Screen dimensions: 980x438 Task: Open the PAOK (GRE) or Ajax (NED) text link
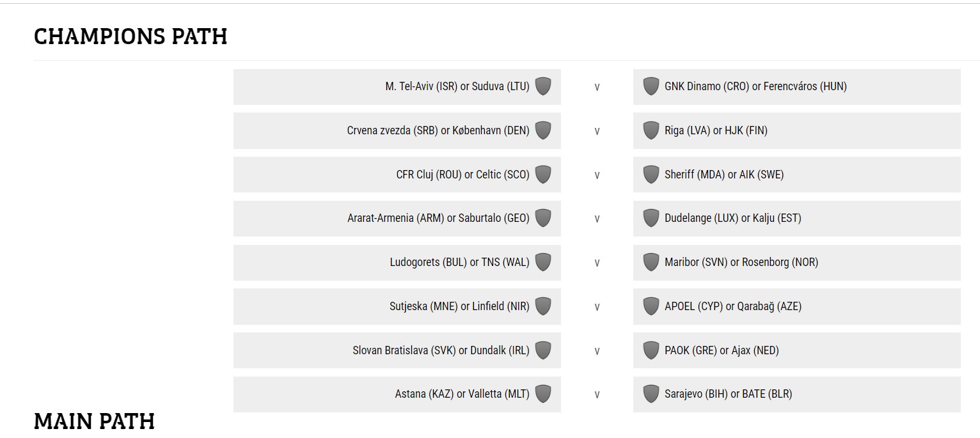point(722,350)
